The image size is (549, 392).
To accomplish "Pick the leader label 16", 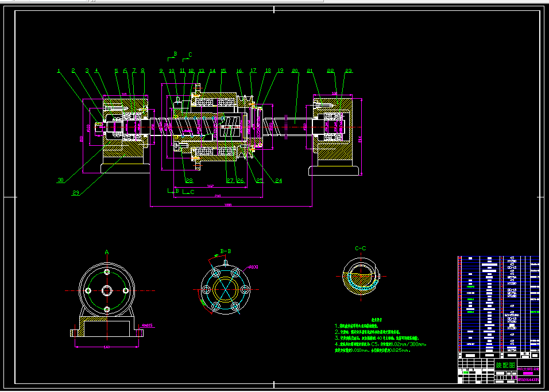I will pyautogui.click(x=239, y=71).
